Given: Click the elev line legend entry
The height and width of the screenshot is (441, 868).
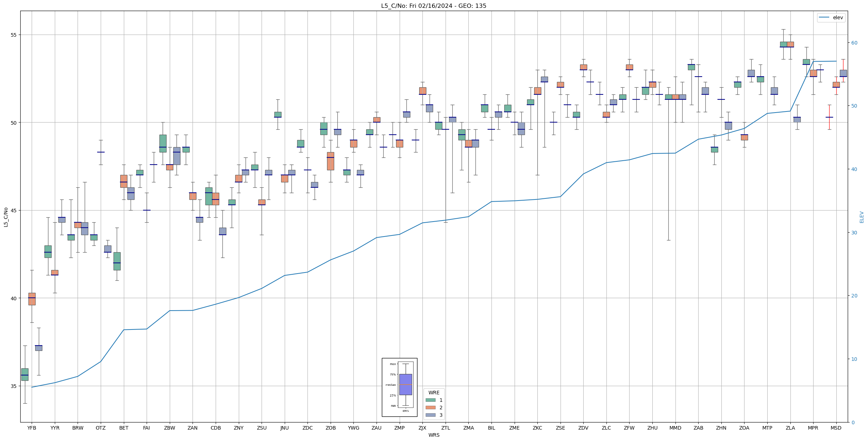Looking at the screenshot, I should [831, 17].
